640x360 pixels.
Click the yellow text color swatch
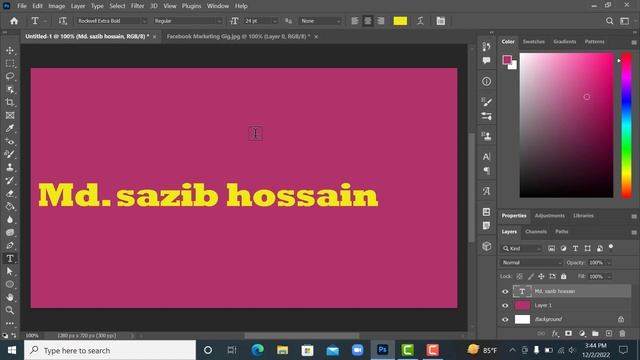400,21
